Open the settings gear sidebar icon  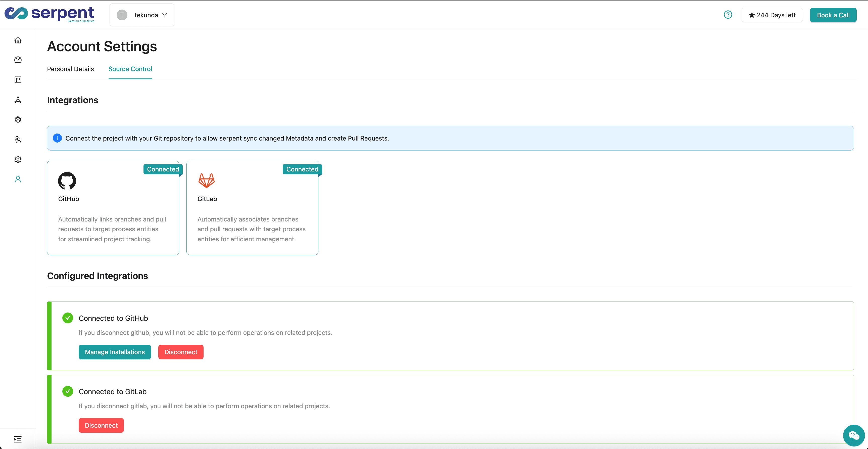[x=18, y=159]
